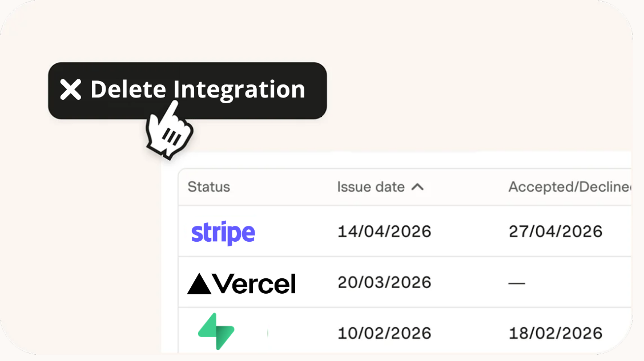
Task: Select issue date 14/04/2026
Action: point(384,232)
